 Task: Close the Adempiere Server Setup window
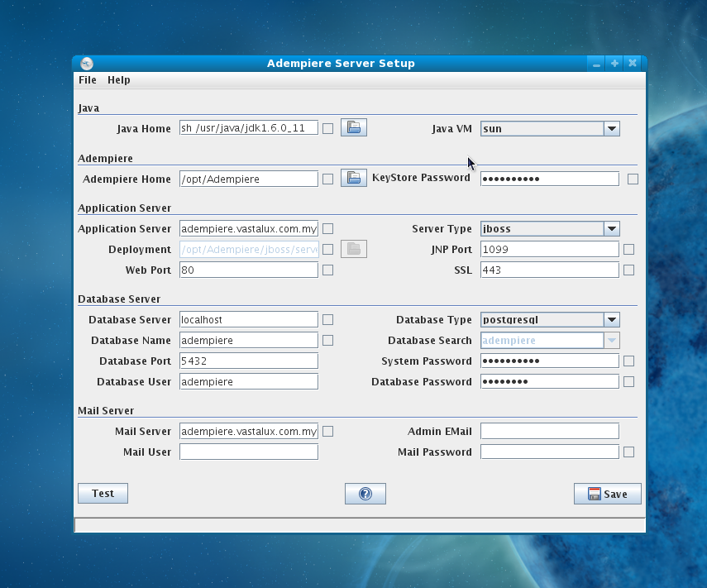coord(633,64)
